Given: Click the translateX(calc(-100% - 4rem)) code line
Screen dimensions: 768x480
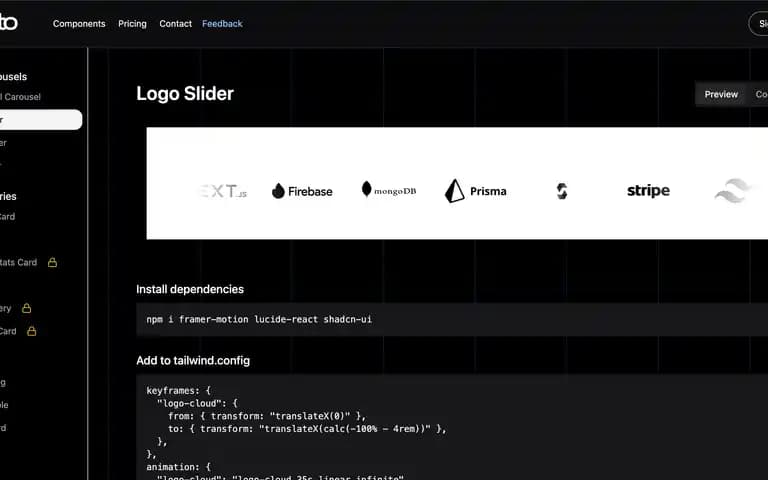Looking at the screenshot, I should (307, 429).
